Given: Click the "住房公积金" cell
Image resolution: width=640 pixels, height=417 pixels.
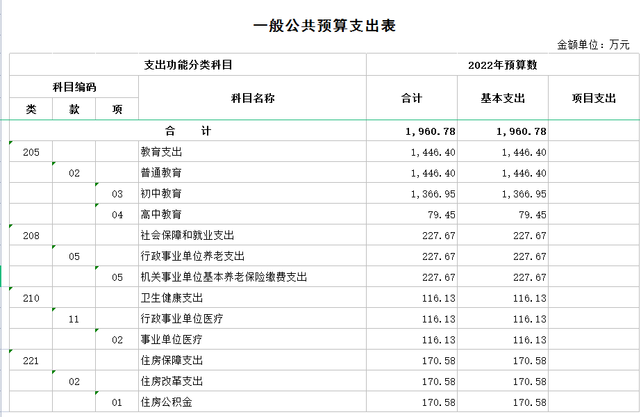Looking at the screenshot, I should click(165, 402).
